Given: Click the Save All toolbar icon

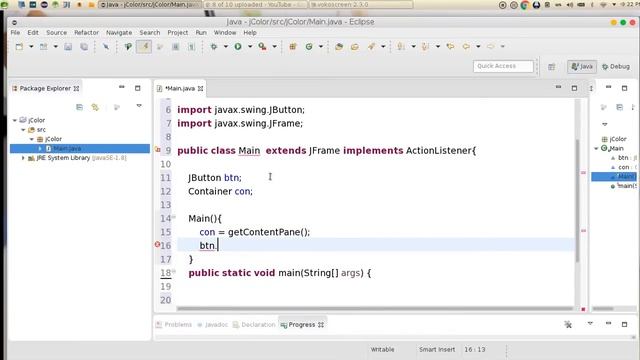Looking at the screenshot, I should coord(84,47).
